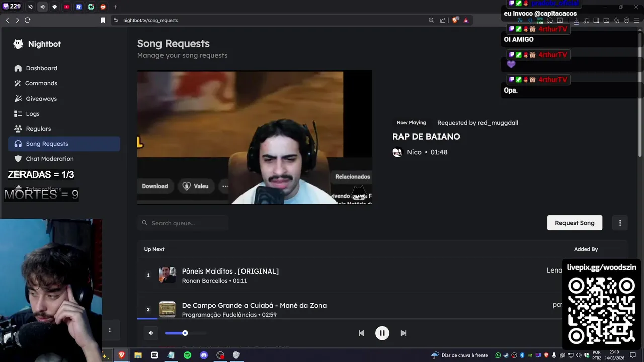Open the browser hamburger menu
This screenshot has height=362, width=644.
636,21
